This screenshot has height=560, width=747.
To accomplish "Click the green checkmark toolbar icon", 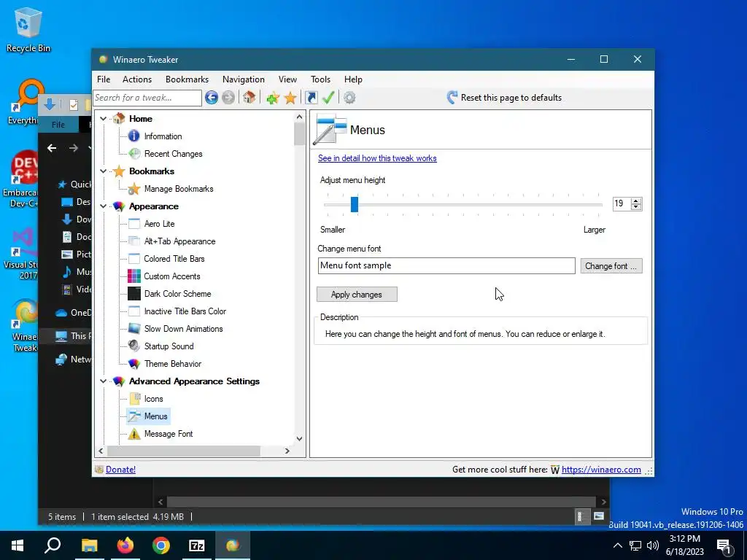I will [x=328, y=98].
